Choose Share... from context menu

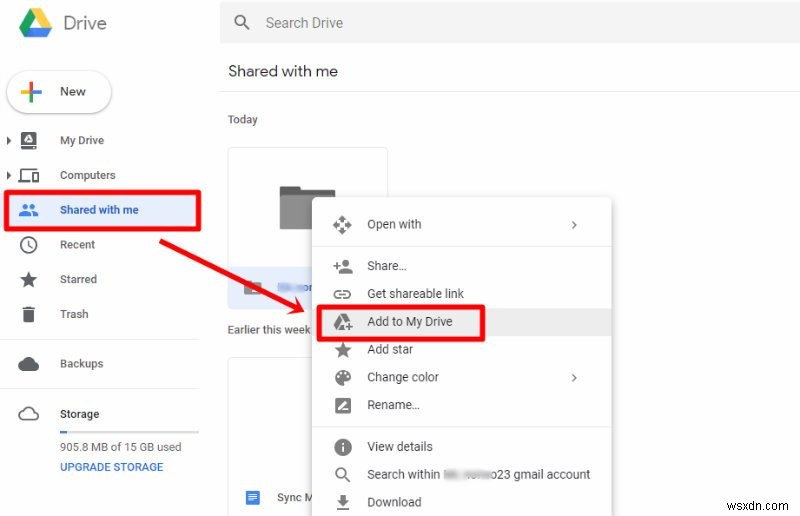pos(461,266)
